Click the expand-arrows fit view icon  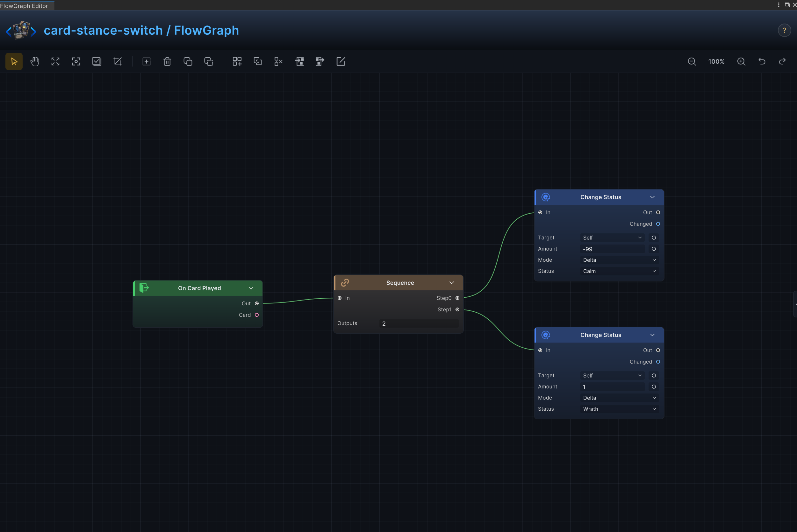point(55,61)
